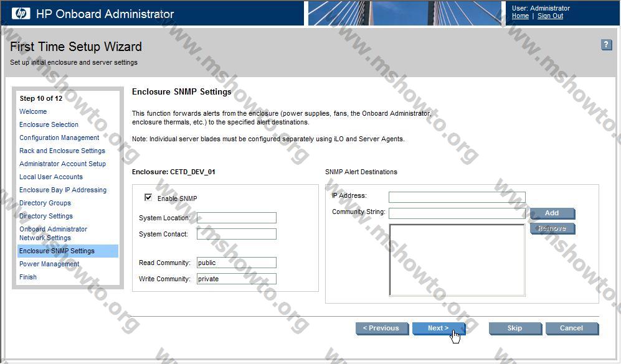Add the SNMP alert destination

point(552,213)
